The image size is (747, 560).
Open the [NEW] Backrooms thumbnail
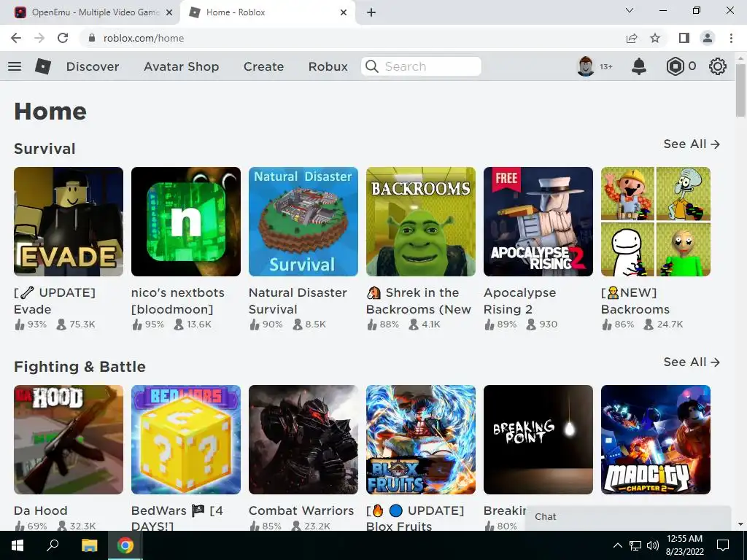click(656, 222)
